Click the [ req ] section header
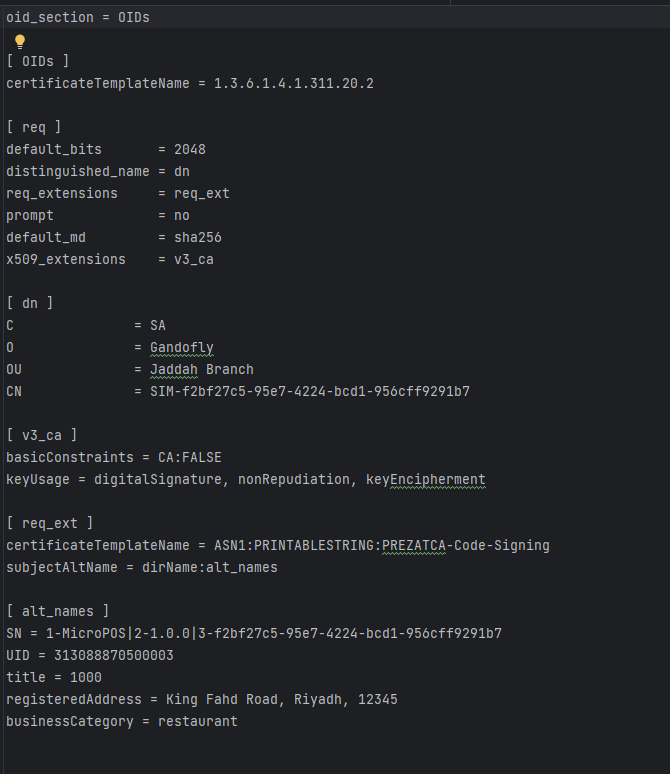Viewport: 670px width, 774px height. 34,127
